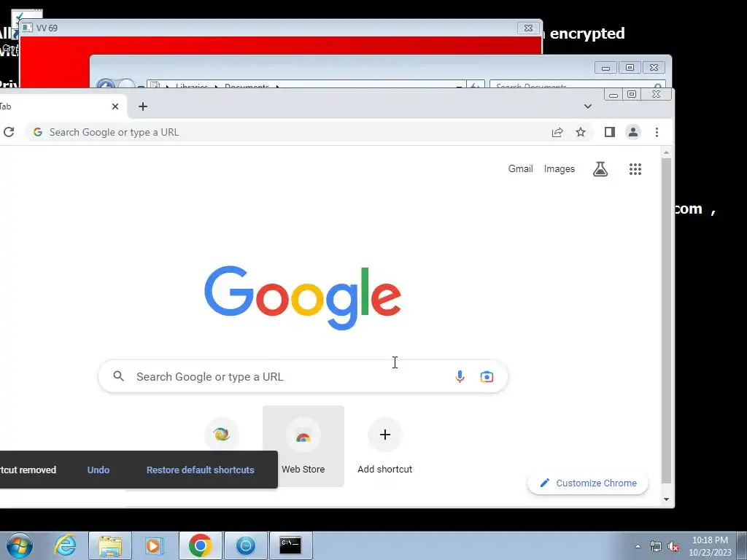Screen dimensions: 747x560
Task: Open the Google apps grid
Action: [x=635, y=169]
